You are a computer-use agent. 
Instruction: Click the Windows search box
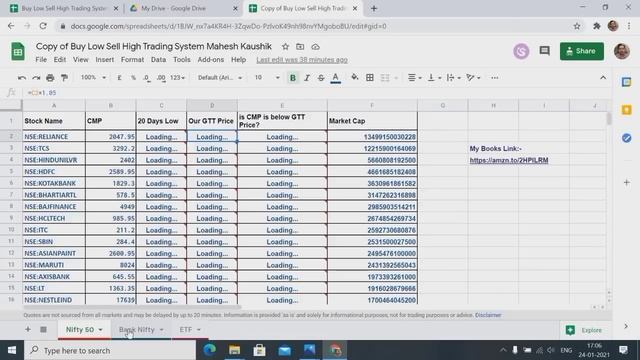click(x=110, y=350)
